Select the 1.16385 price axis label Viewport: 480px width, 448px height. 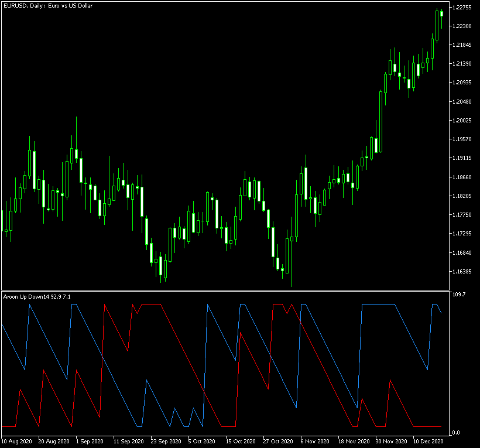(x=464, y=272)
